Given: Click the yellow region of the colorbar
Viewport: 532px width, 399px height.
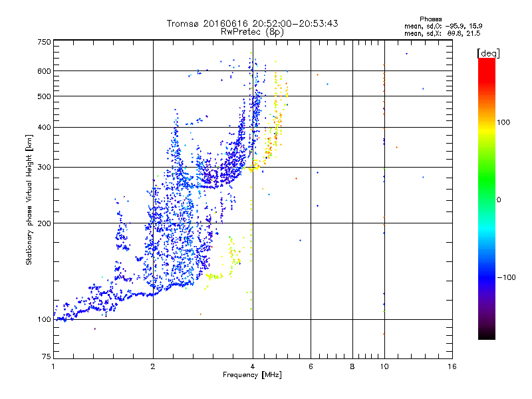Looking at the screenshot, I should (x=487, y=129).
